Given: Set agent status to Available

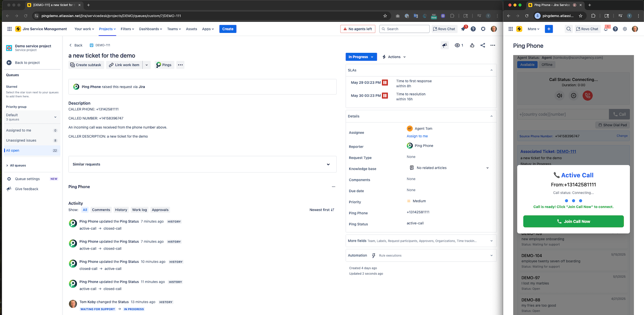Looking at the screenshot, I should 527,65.
